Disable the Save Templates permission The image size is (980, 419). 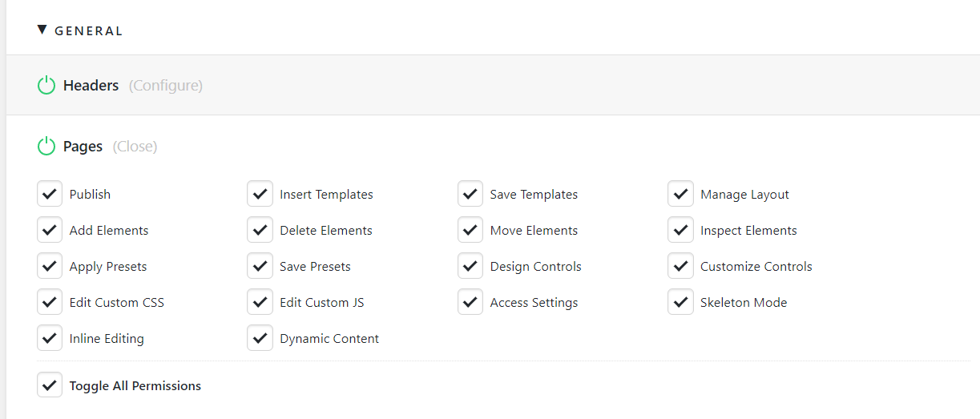(x=470, y=194)
